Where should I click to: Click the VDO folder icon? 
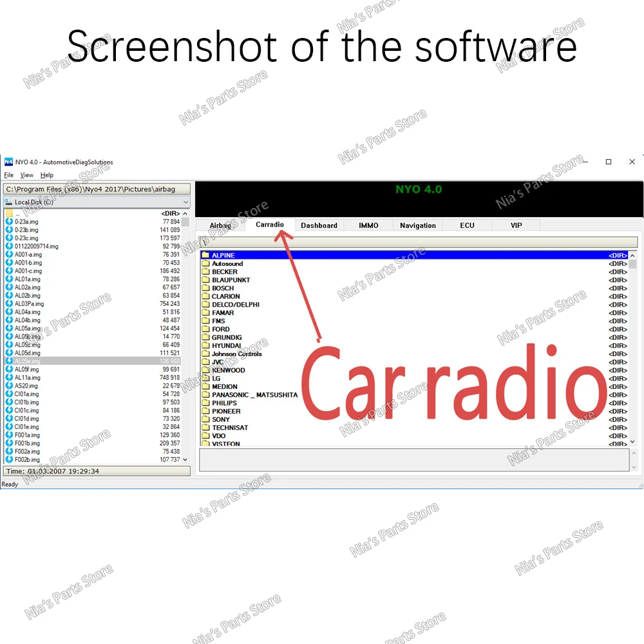click(206, 436)
